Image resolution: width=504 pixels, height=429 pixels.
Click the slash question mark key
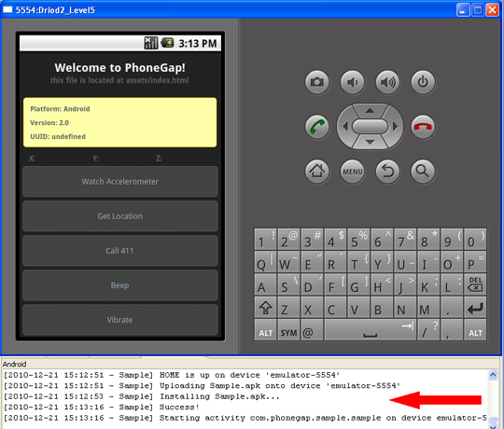tap(428, 330)
